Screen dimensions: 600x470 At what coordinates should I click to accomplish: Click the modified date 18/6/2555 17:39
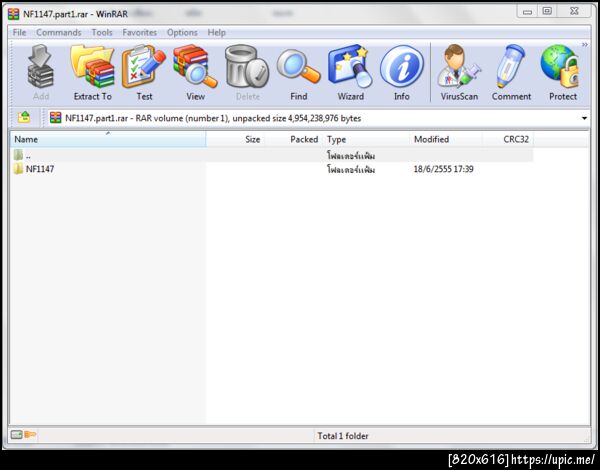coord(443,169)
